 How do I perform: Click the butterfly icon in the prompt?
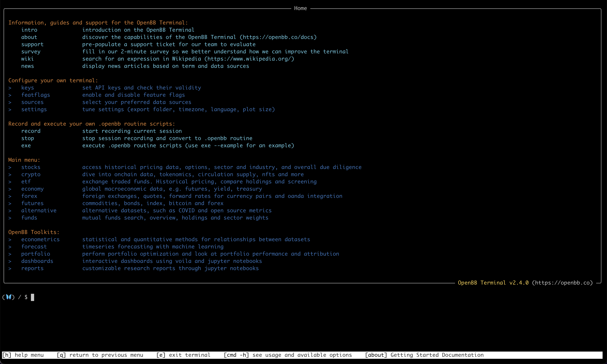9,297
